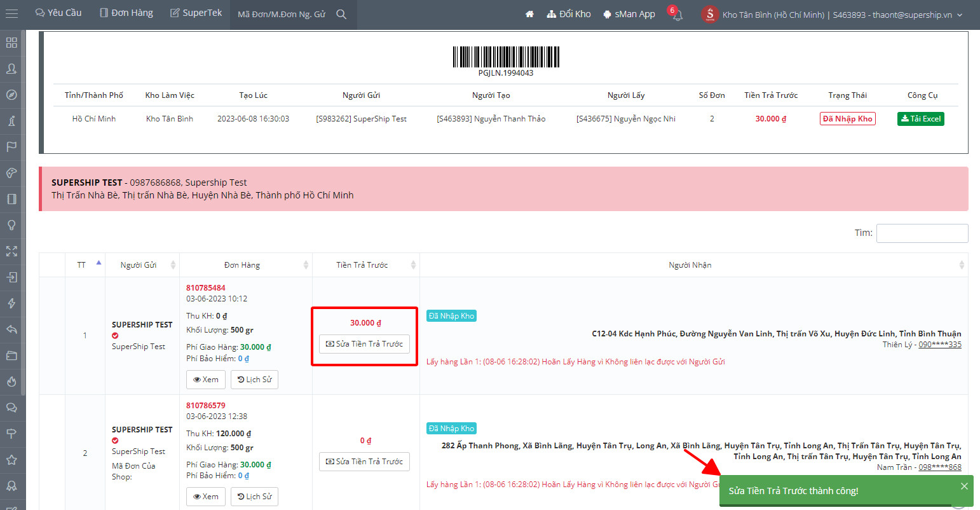
Task: Open the SuperTek menu
Action: [196, 13]
